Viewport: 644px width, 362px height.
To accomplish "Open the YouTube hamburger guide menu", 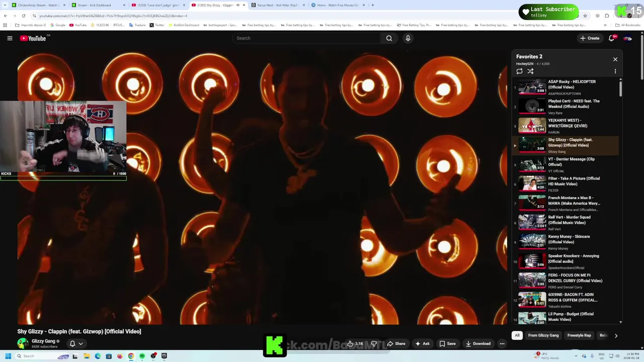I will (10, 38).
